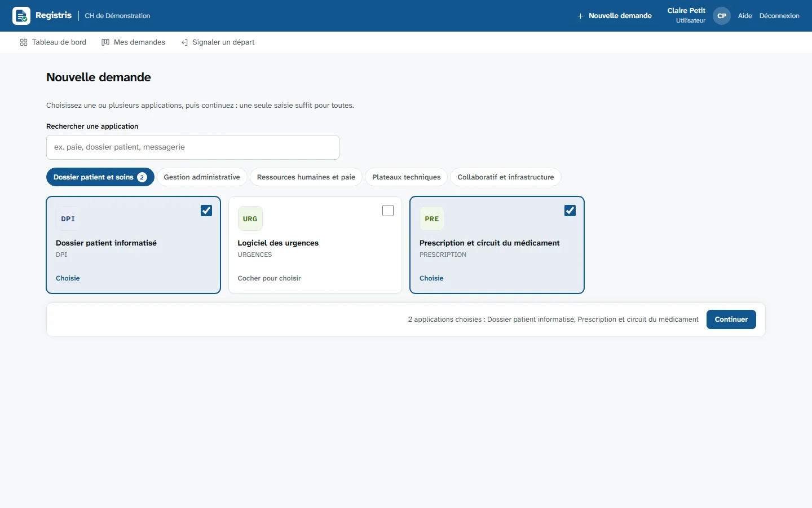The image size is (812, 508).
Task: Open the Aide link
Action: point(745,16)
